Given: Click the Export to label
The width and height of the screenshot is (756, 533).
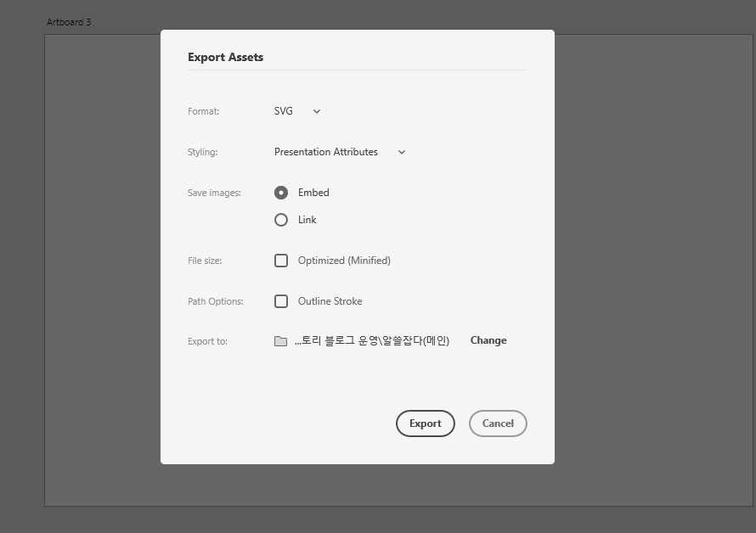Looking at the screenshot, I should (207, 341).
